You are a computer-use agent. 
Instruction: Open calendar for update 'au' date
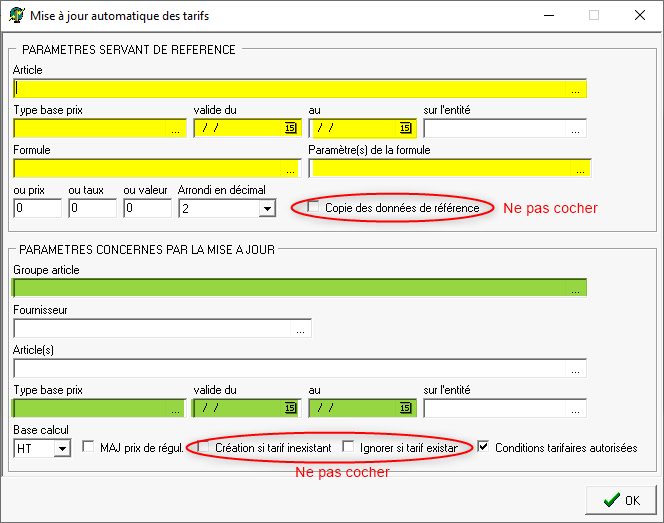[405, 409]
